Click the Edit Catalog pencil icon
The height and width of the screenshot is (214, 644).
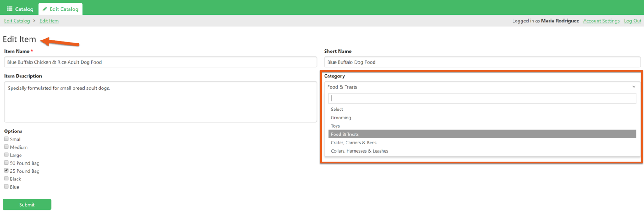click(x=45, y=9)
